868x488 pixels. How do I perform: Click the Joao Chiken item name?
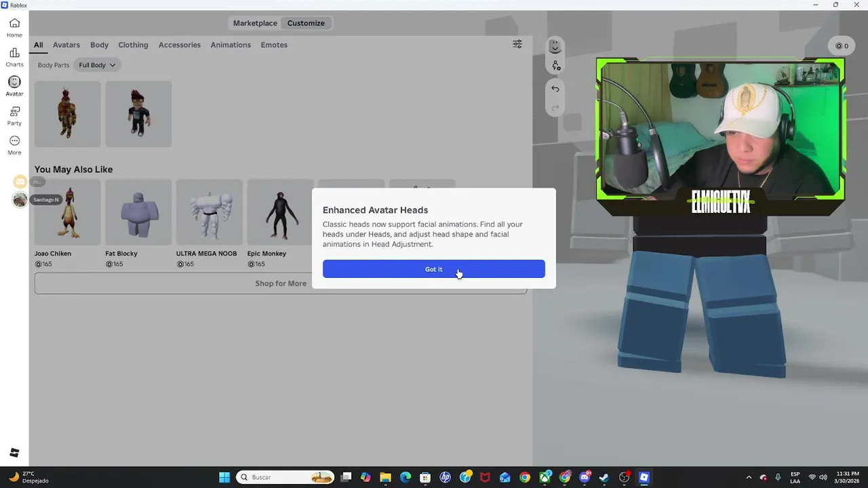[53, 253]
